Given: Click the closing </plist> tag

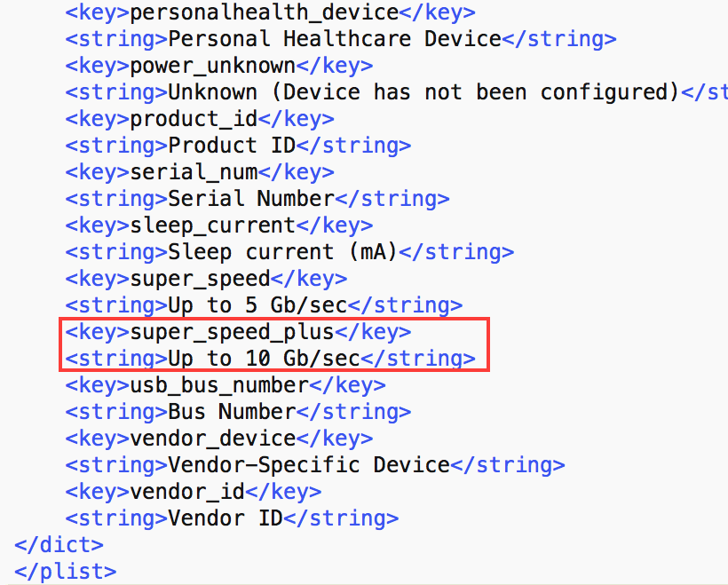Looking at the screenshot, I should (65, 571).
